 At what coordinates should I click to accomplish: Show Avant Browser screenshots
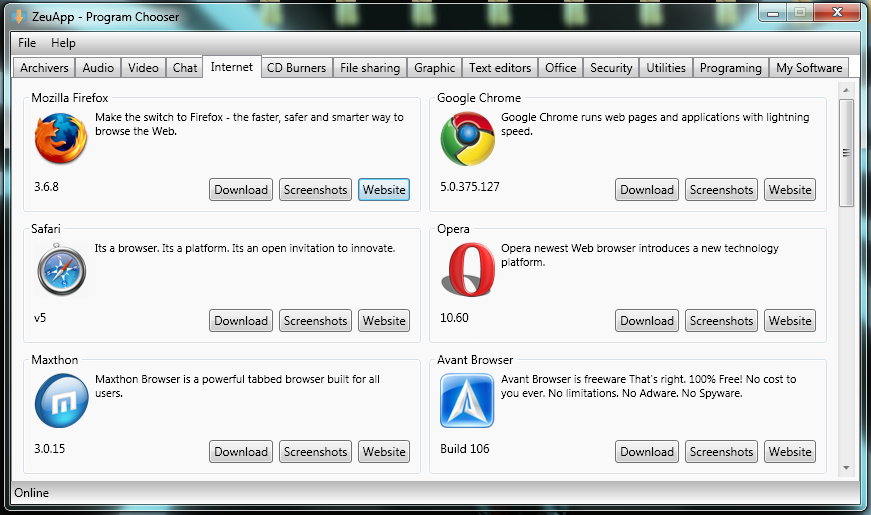point(722,452)
